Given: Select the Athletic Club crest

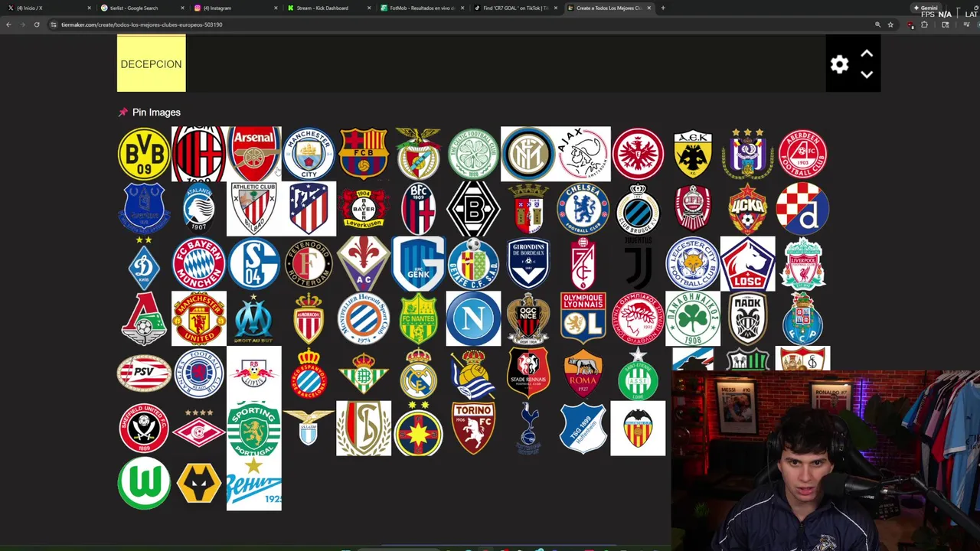Looking at the screenshot, I should click(254, 209).
